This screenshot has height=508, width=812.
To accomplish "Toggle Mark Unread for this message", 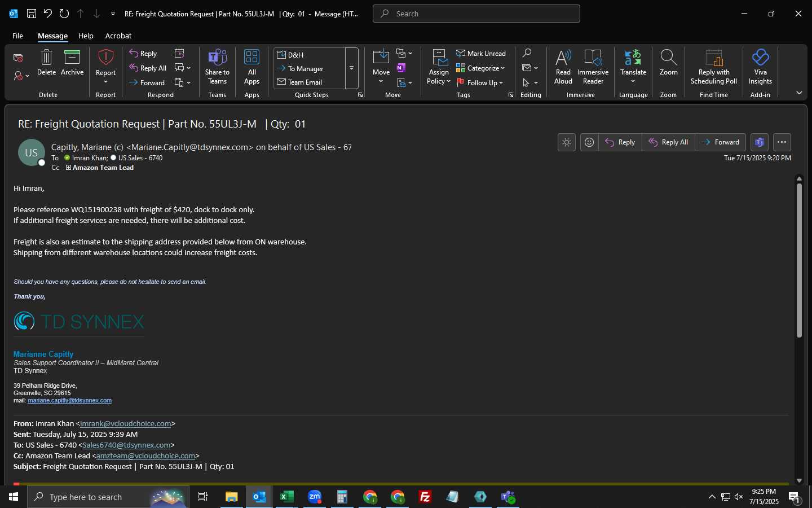I will 481,53.
